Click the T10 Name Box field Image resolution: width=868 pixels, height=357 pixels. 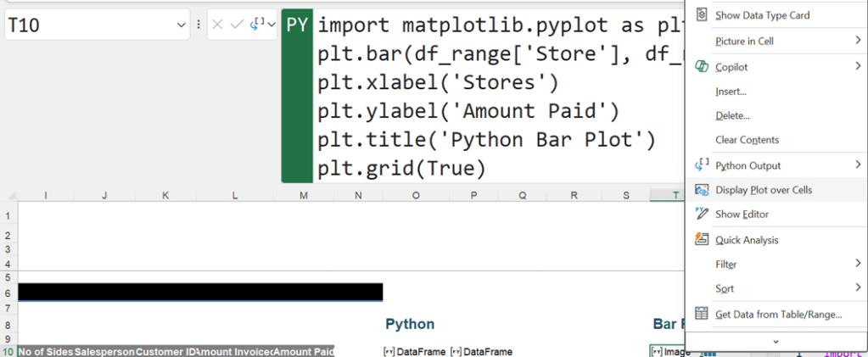click(x=89, y=26)
